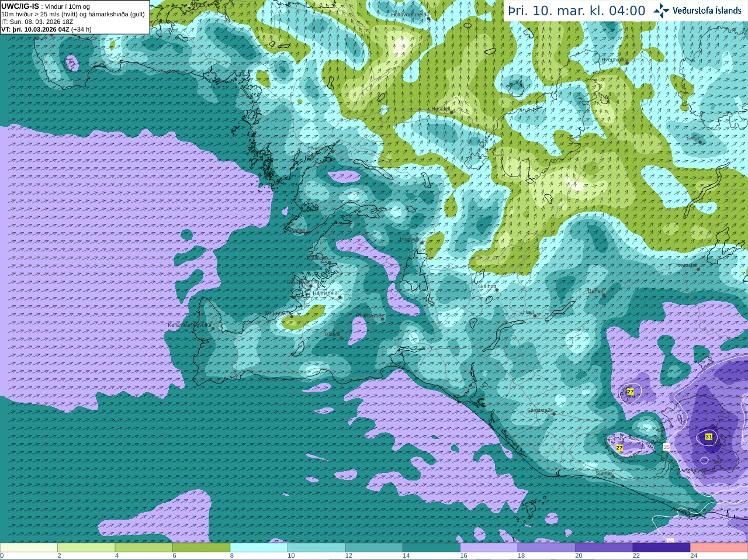Click the 0–2 m/s palest legend swatch

(x=29, y=548)
